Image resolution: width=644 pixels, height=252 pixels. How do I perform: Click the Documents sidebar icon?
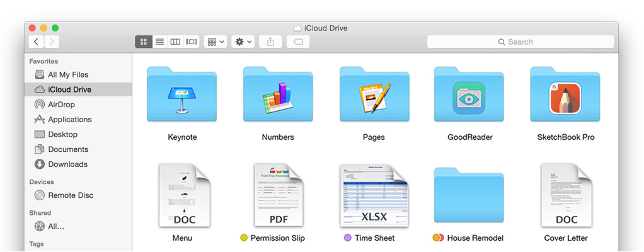tap(40, 149)
